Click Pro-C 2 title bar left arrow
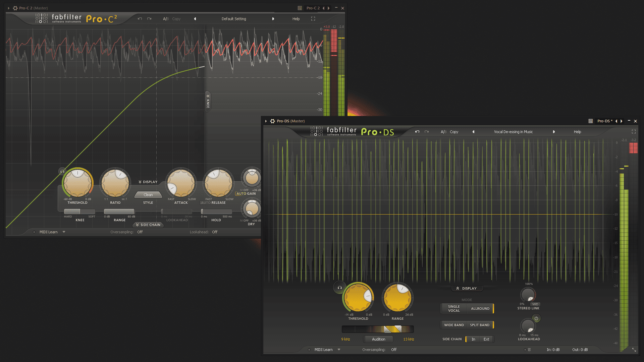 (x=323, y=8)
